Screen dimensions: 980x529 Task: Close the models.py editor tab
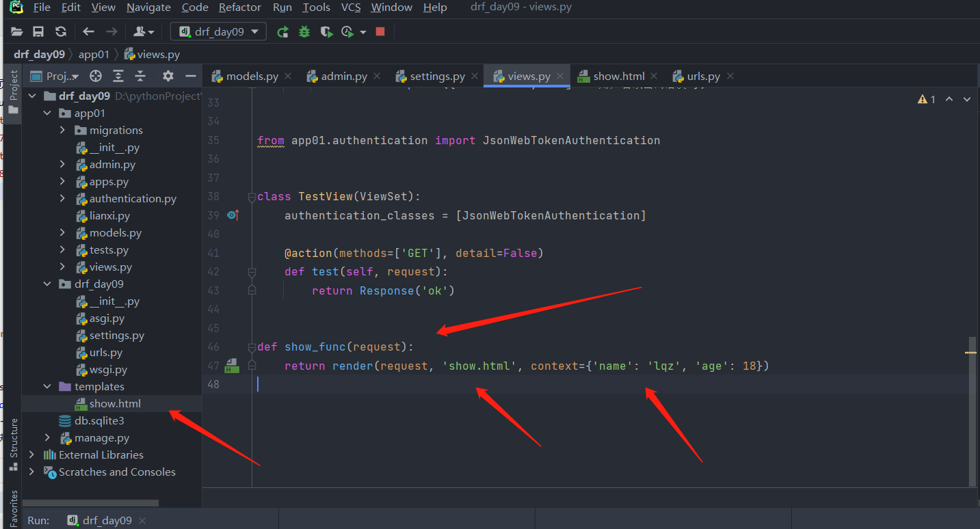tap(288, 76)
